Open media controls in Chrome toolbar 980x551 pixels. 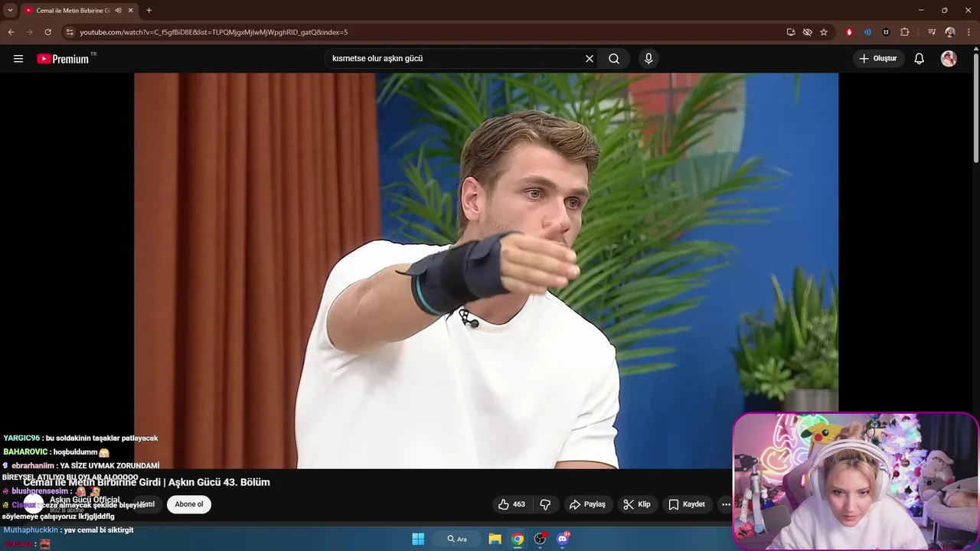(x=932, y=32)
